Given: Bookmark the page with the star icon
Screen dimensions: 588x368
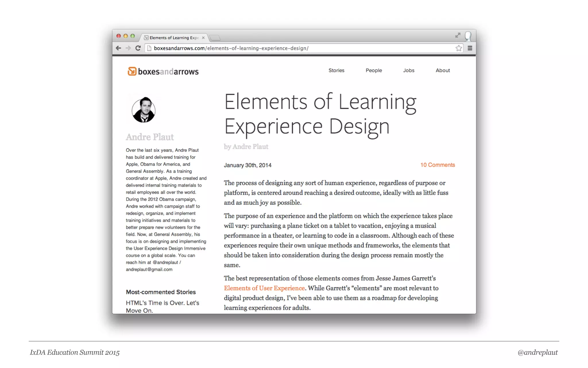Looking at the screenshot, I should (459, 48).
